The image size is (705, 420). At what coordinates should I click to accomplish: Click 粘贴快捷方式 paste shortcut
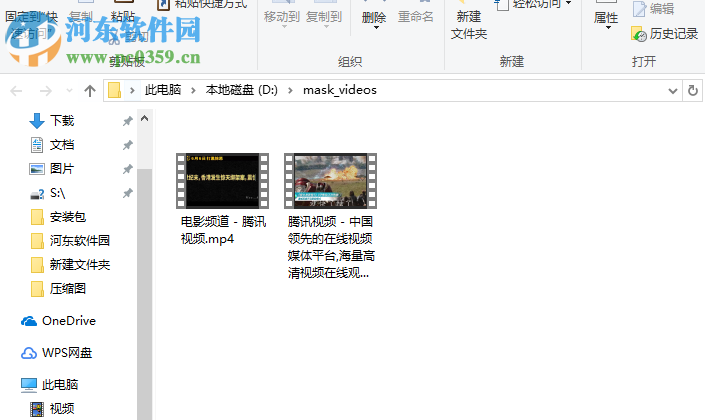pyautogui.click(x=202, y=4)
